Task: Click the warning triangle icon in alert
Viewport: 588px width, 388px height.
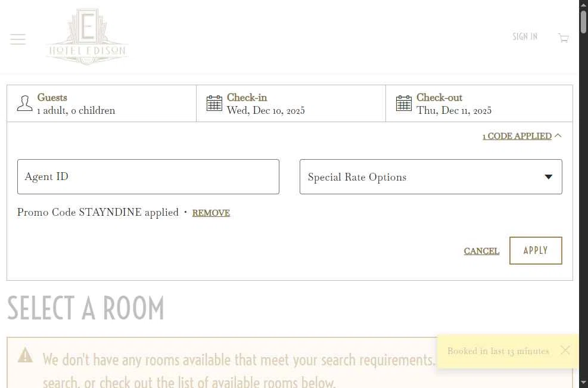Action: pos(25,355)
